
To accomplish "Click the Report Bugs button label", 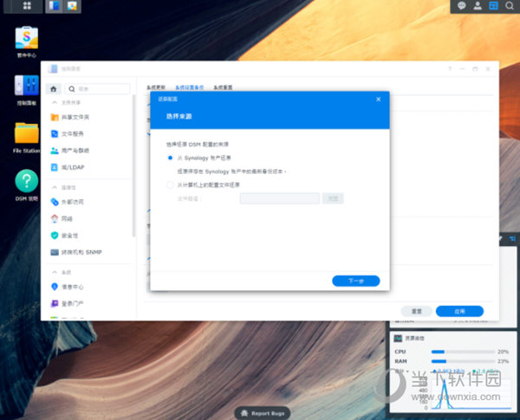I will coord(268,413).
